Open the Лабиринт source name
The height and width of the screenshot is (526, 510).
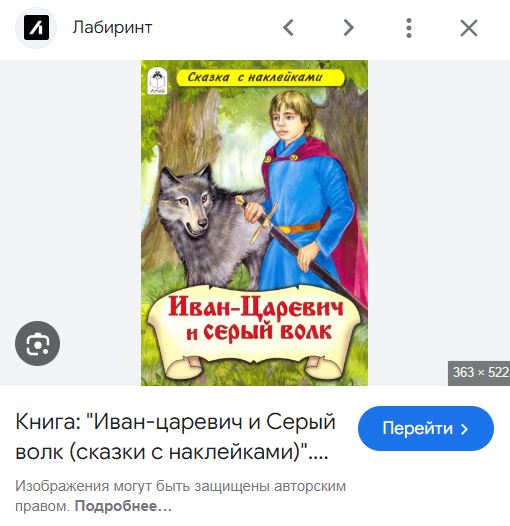pyautogui.click(x=112, y=27)
